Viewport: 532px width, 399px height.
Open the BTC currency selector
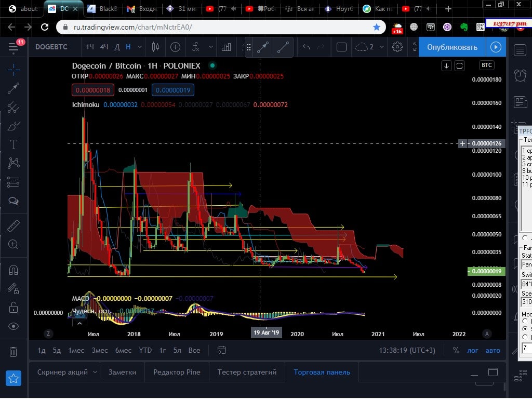click(x=486, y=65)
